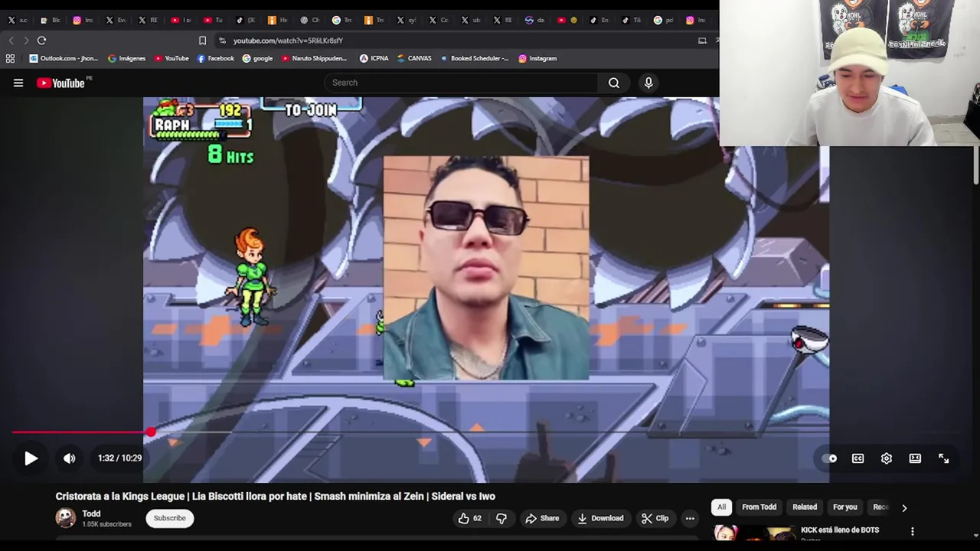Image resolution: width=980 pixels, height=551 pixels.
Task: Start voice search with the microphone
Action: 648,83
